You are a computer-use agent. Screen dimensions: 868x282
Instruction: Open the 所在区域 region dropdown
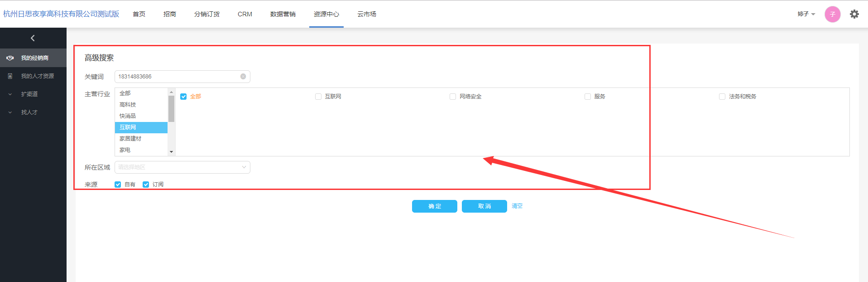(182, 167)
